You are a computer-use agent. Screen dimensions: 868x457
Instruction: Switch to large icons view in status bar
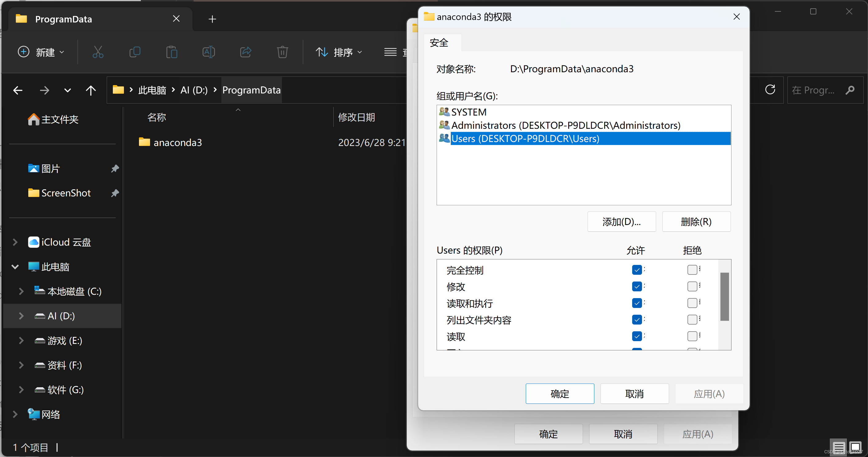click(x=855, y=448)
